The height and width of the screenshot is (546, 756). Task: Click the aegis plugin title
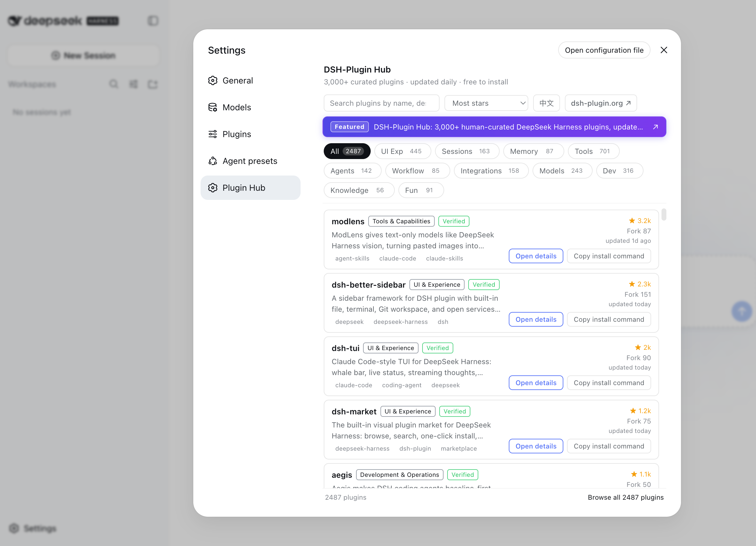point(342,475)
